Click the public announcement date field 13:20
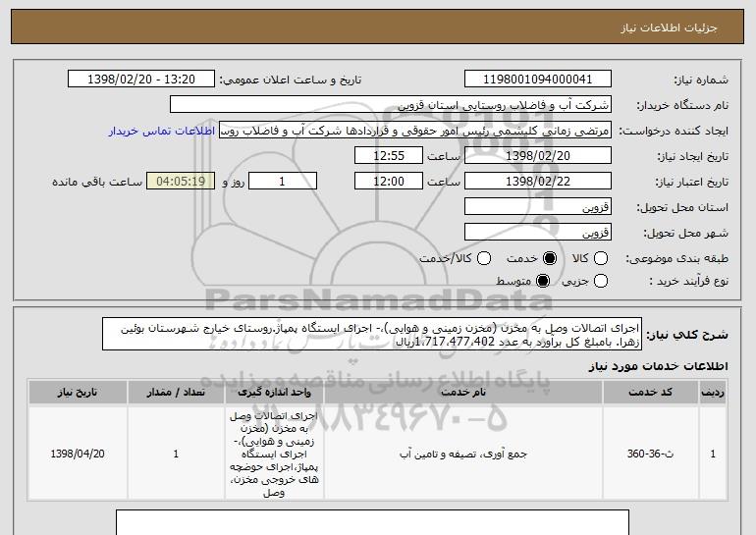Image resolution: width=756 pixels, height=535 pixels. (x=141, y=80)
